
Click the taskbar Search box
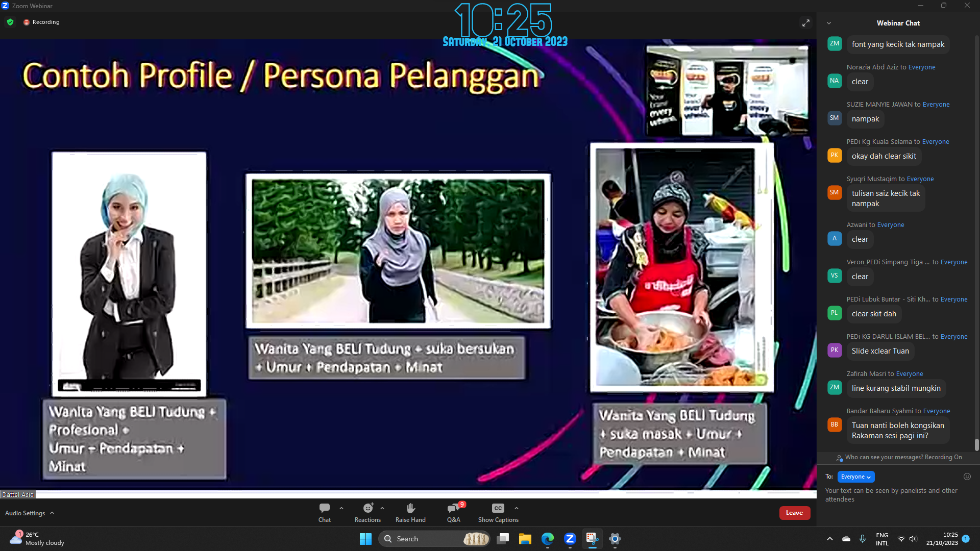pyautogui.click(x=434, y=539)
